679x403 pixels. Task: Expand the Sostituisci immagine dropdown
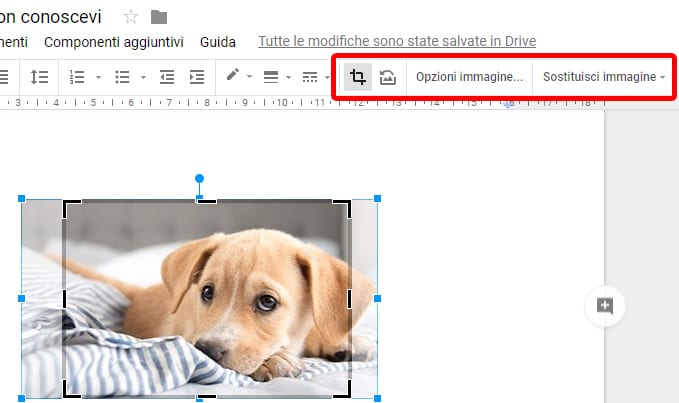coord(603,77)
